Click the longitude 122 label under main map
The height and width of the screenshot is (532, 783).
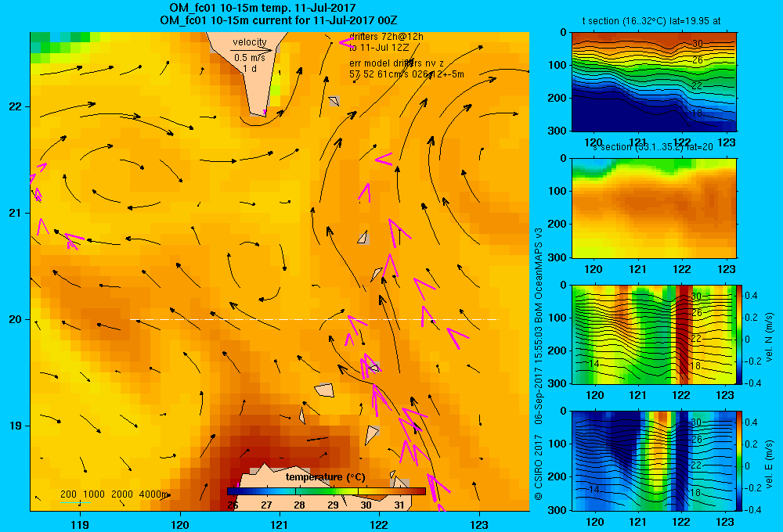[379, 524]
